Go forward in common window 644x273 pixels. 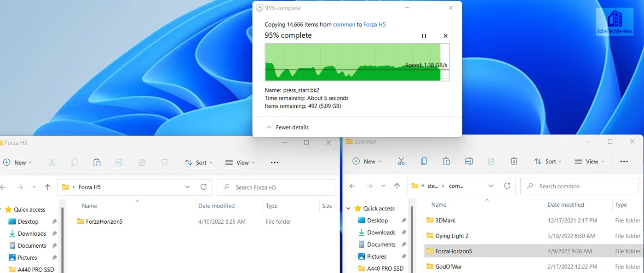[x=369, y=186]
